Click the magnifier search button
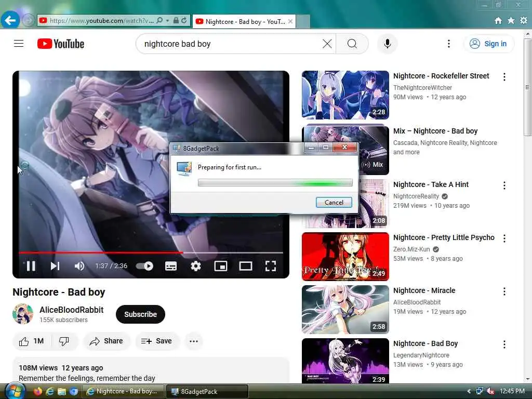 tap(352, 44)
